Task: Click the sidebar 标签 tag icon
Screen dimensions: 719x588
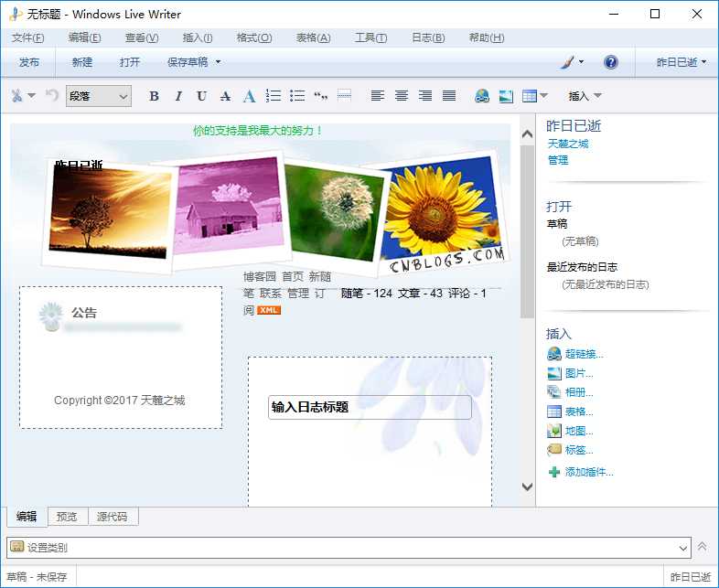Action: 554,450
